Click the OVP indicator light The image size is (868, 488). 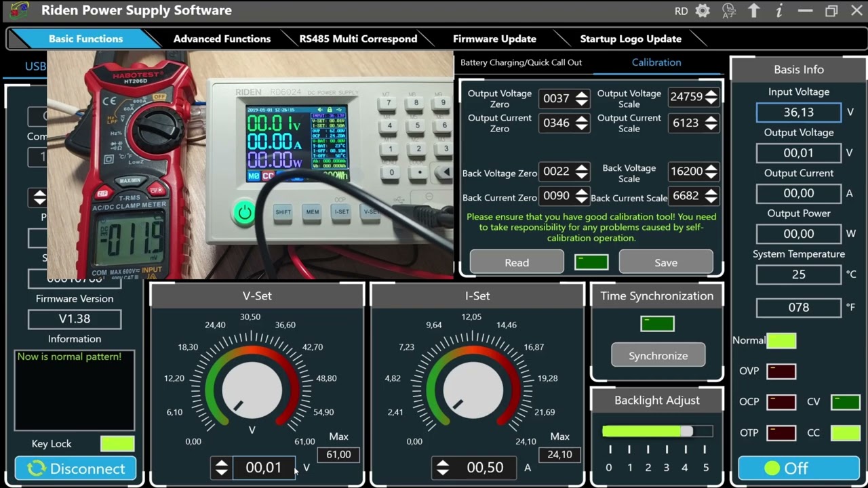781,371
